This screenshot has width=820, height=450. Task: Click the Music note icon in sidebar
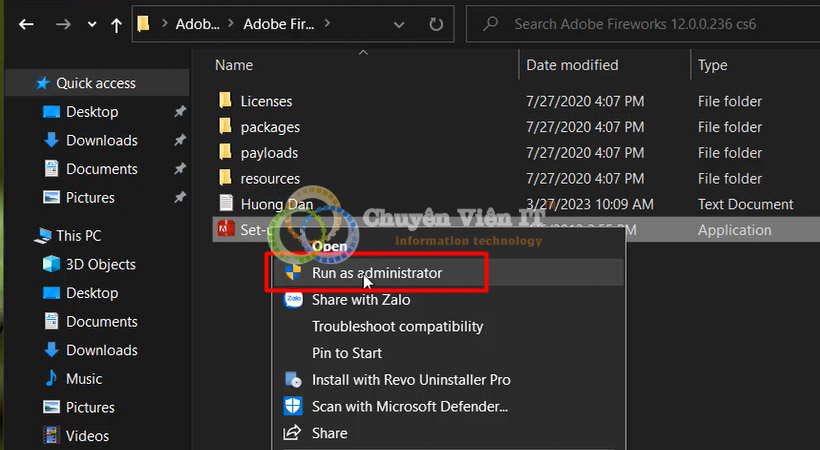[x=51, y=379]
